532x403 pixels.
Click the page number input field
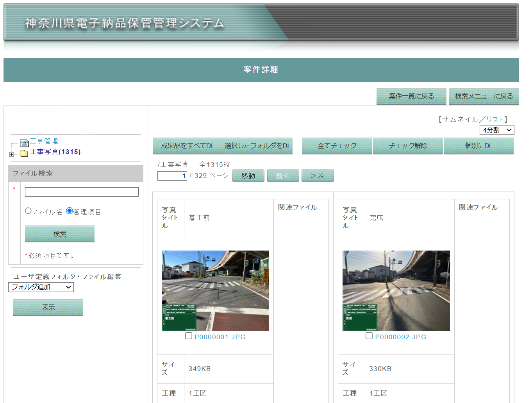(172, 176)
